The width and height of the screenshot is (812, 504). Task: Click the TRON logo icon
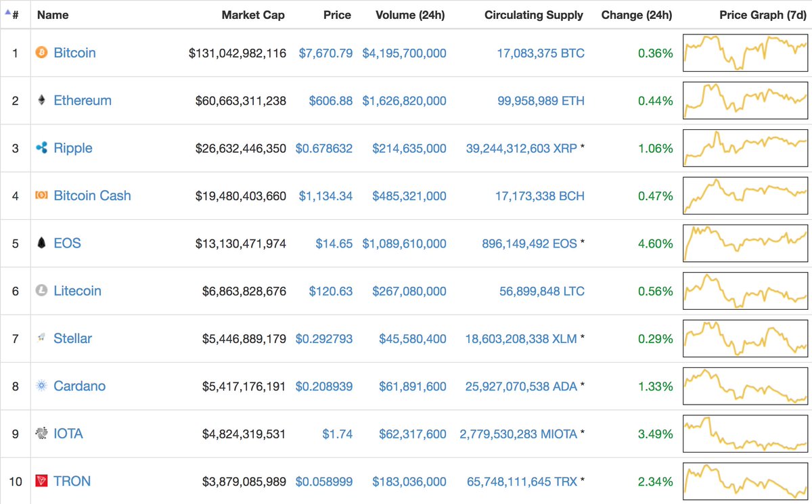tap(42, 481)
